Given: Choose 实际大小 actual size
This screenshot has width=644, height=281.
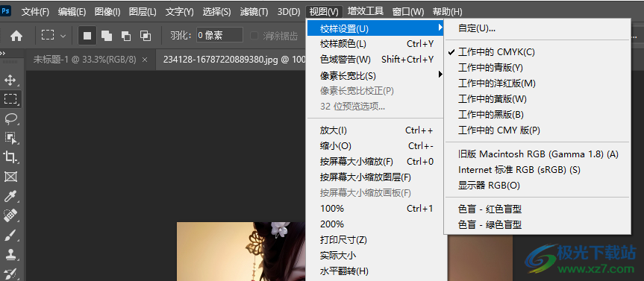Looking at the screenshot, I should pyautogui.click(x=375, y=256).
